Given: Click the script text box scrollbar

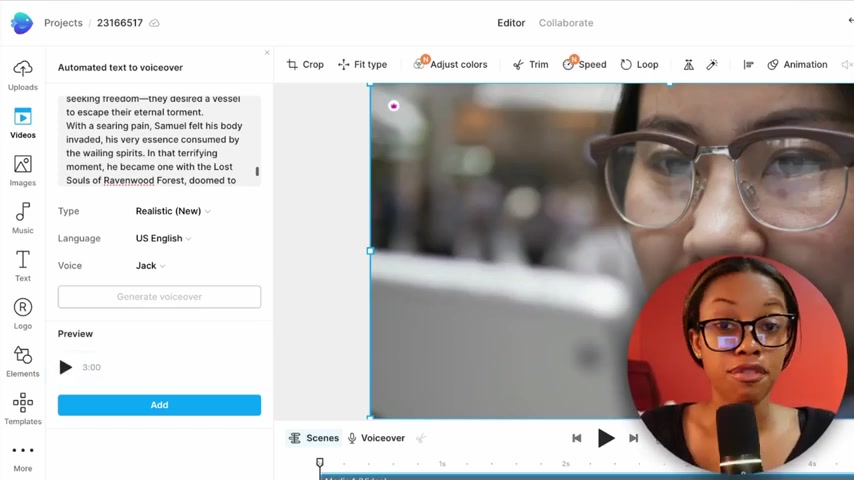Looking at the screenshot, I should tap(257, 171).
